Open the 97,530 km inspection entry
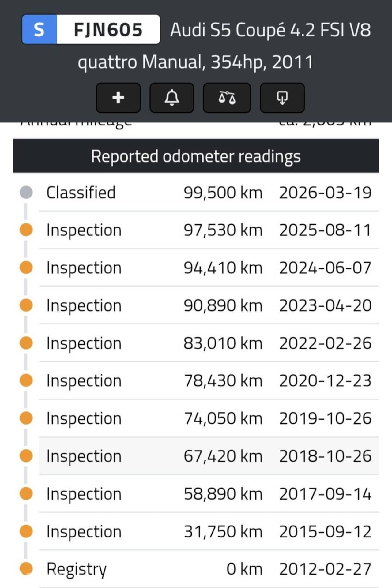Image resolution: width=392 pixels, height=588 pixels. pyautogui.click(x=208, y=230)
